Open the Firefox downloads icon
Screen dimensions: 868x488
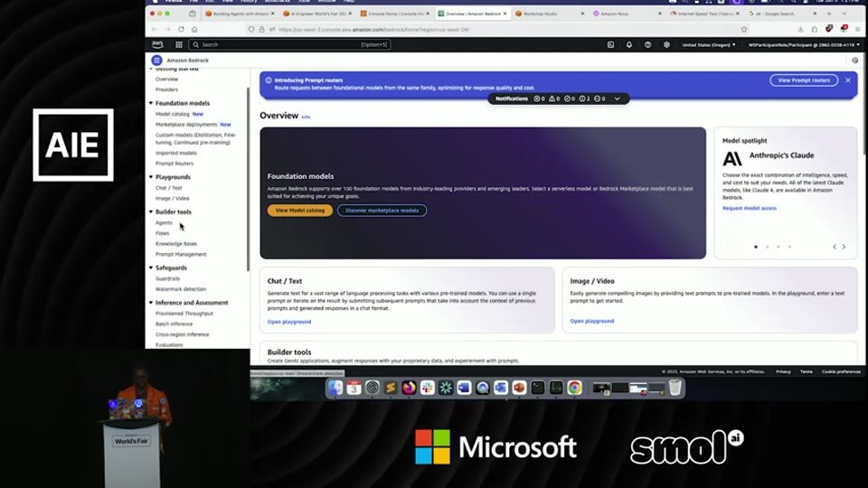[x=800, y=29]
